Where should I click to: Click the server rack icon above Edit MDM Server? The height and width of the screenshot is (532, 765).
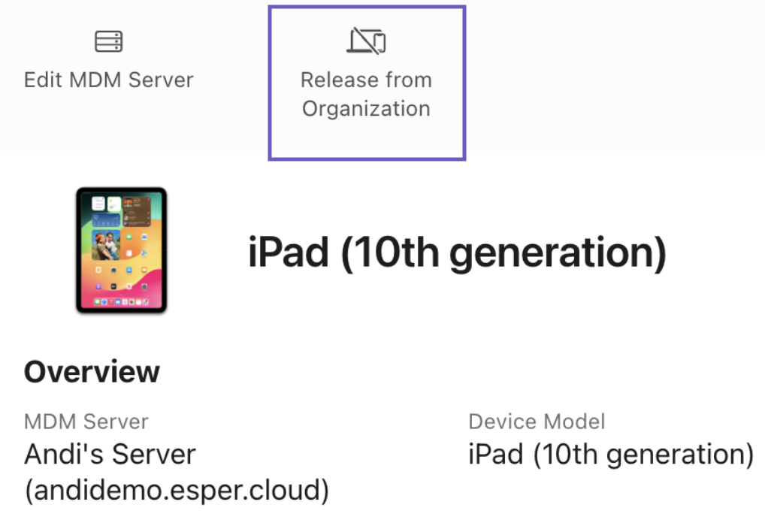point(108,41)
